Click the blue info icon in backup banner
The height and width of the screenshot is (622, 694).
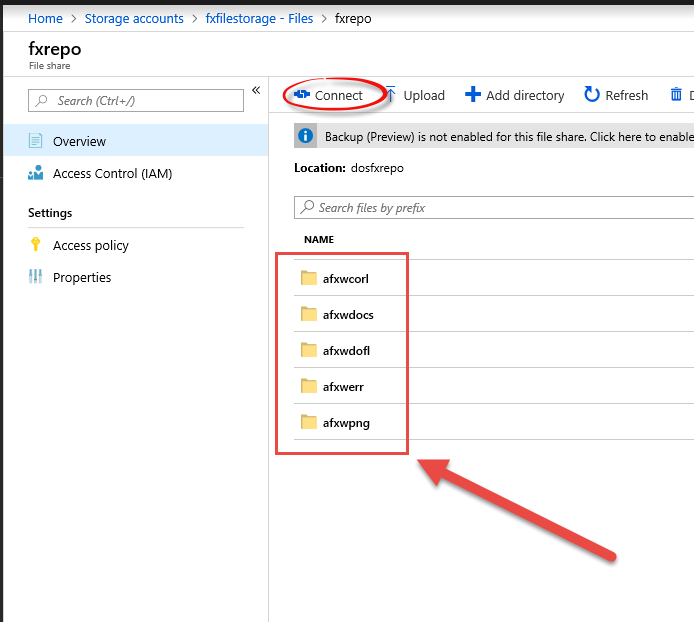click(305, 135)
